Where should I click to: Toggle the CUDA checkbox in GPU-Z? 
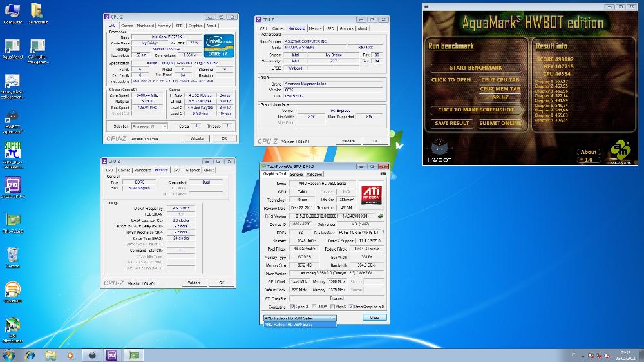pyautogui.click(x=314, y=307)
